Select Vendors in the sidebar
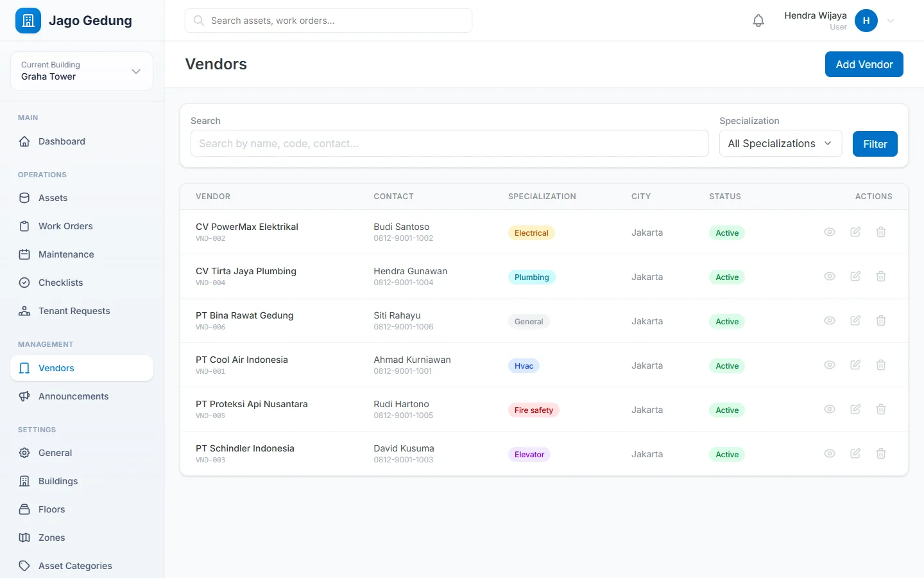The height and width of the screenshot is (578, 924). click(x=81, y=368)
